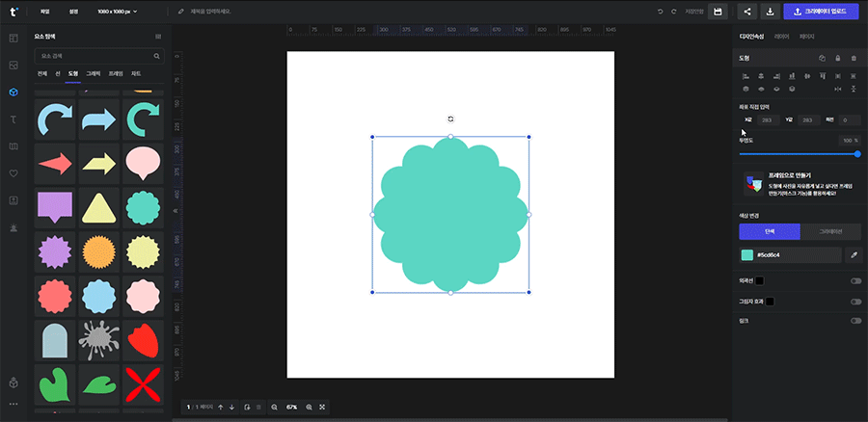This screenshot has height=422, width=868.
Task: Click the download icon button
Action: click(771, 12)
